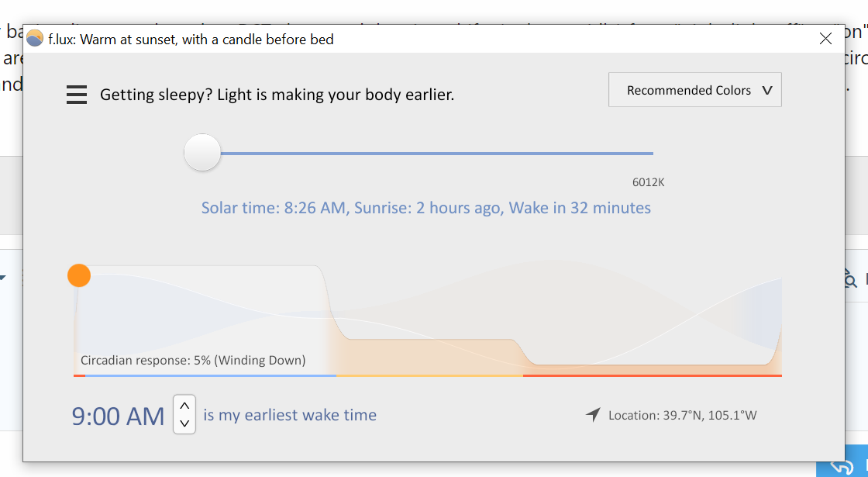Viewport: 868px width, 477px height.
Task: Open the f.lux hamburger menu
Action: [77, 95]
